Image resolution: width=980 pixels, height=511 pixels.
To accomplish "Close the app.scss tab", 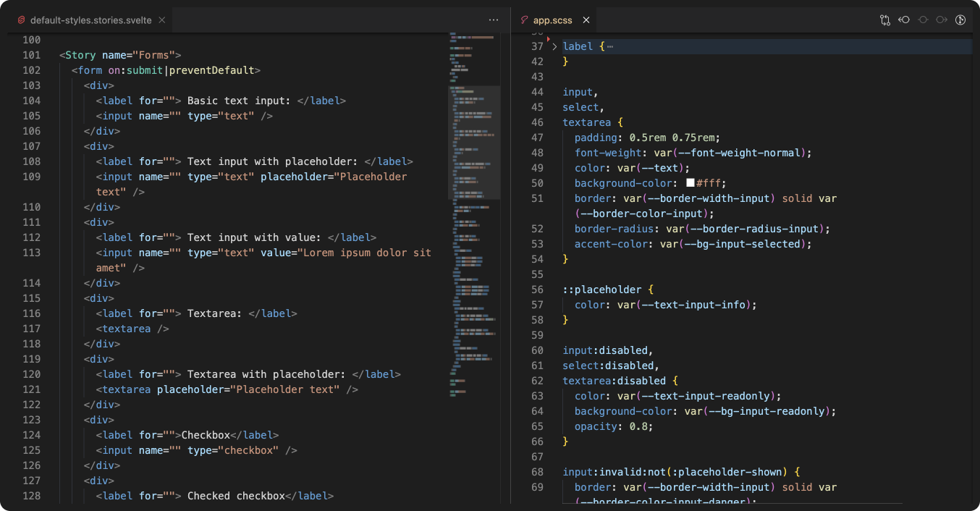I will click(586, 20).
